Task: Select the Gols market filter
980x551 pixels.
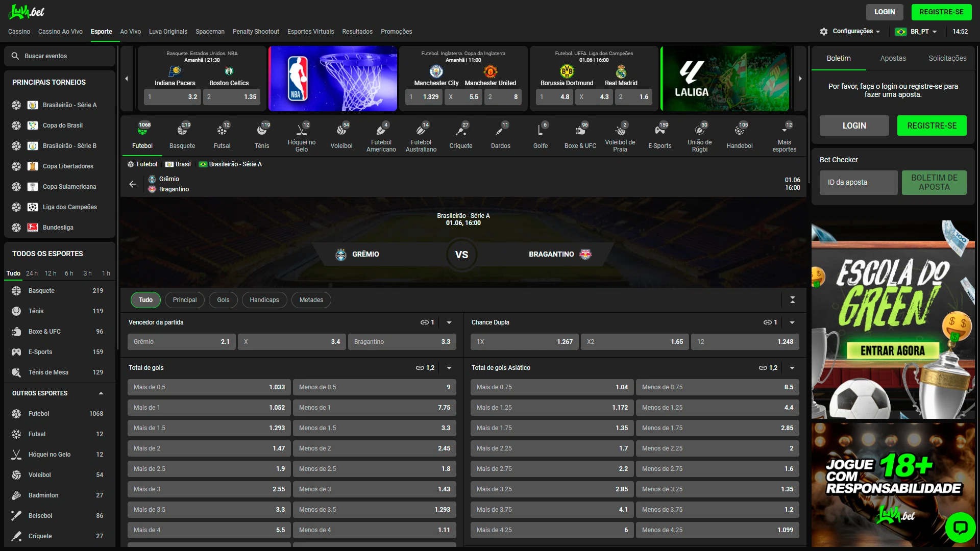Action: [x=223, y=300]
